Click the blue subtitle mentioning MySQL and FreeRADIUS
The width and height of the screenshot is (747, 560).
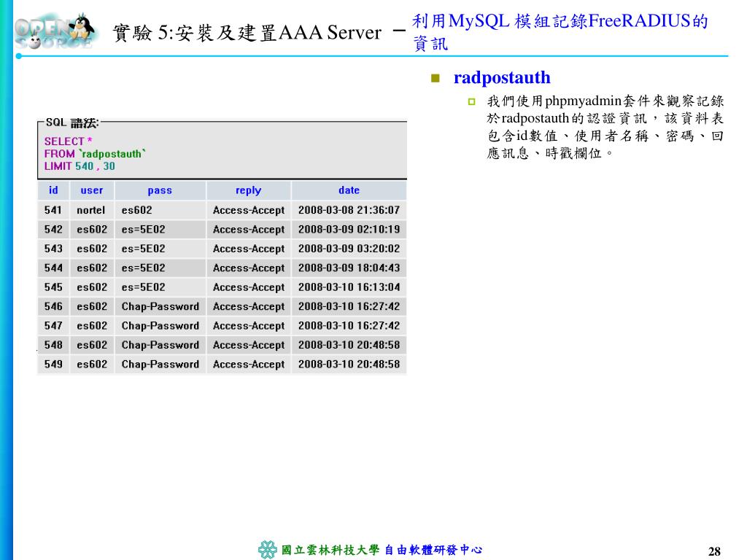click(560, 32)
